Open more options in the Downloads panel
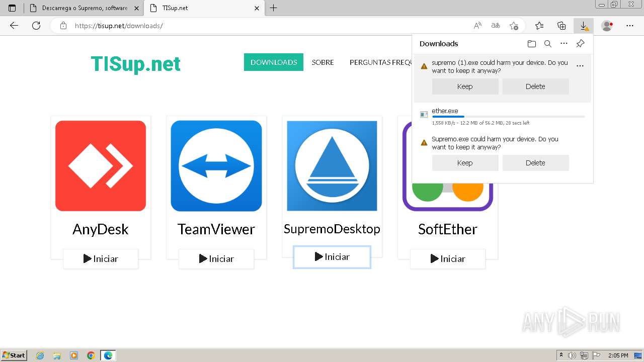Viewport: 644px width, 362px height. point(564,44)
